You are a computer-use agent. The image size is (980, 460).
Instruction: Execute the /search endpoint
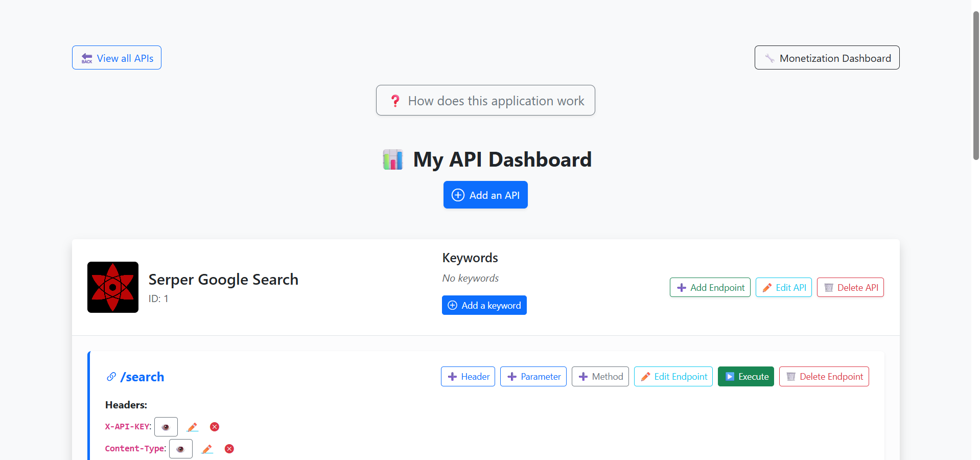[746, 377]
